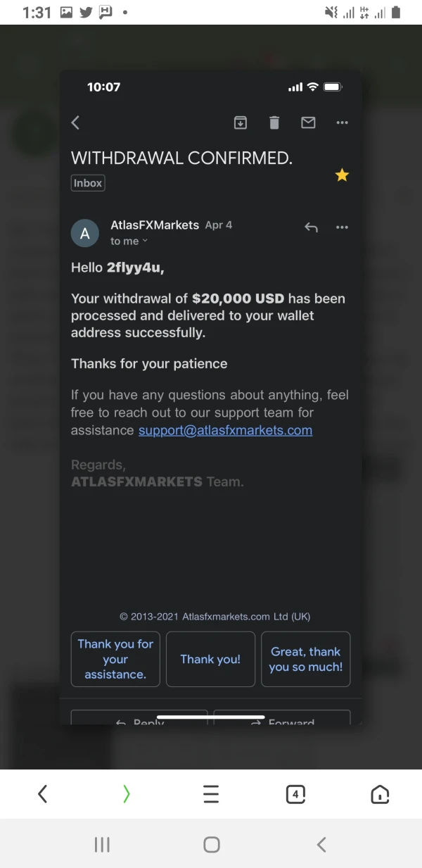This screenshot has height=868, width=422.
Task: Tap the reply arrow next to sender
Action: [311, 227]
